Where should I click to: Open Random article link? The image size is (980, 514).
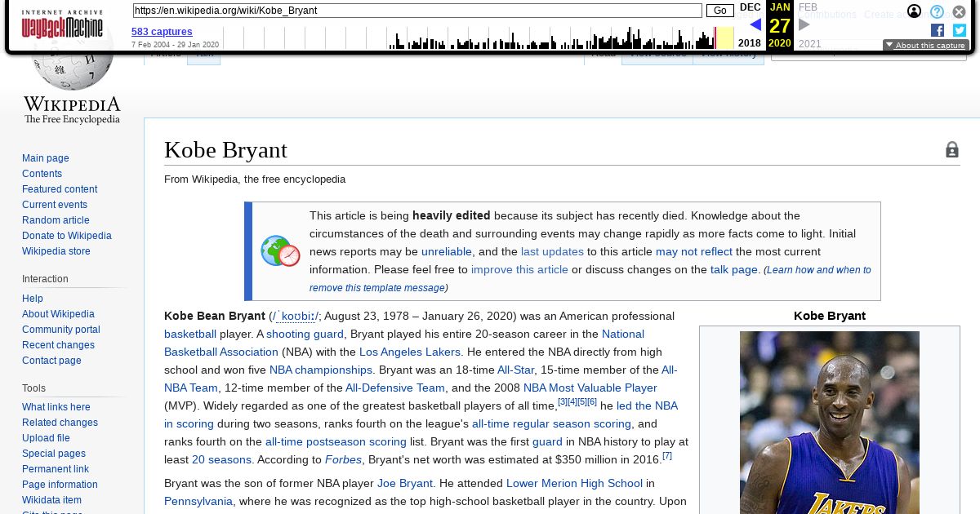pyautogui.click(x=56, y=220)
